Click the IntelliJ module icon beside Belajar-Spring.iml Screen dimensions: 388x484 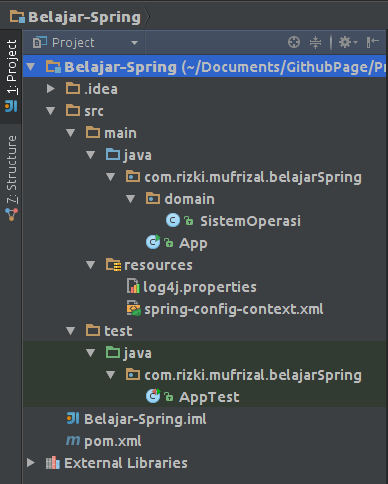coord(73,418)
